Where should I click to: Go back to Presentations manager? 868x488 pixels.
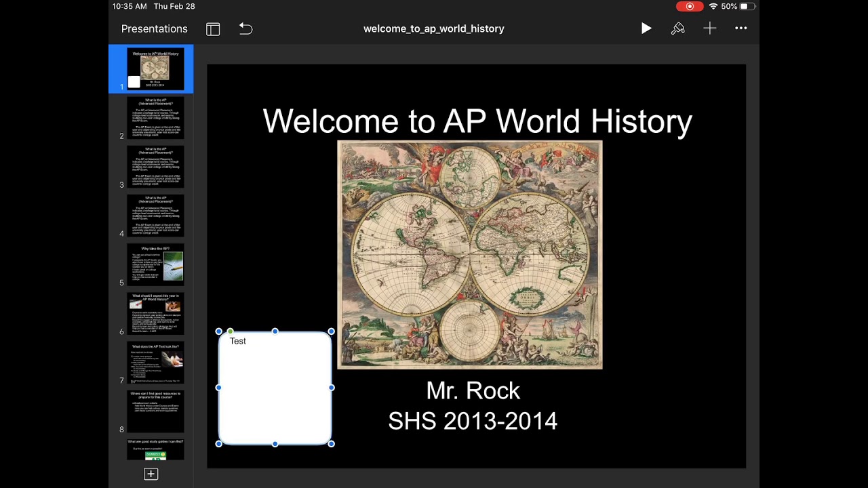click(x=154, y=28)
